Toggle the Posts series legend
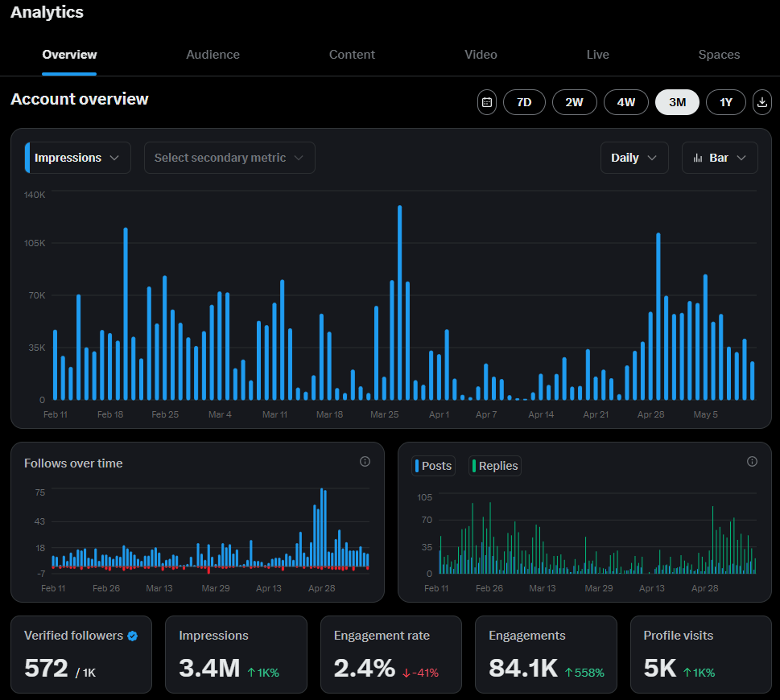This screenshot has width=780, height=700. tap(433, 466)
